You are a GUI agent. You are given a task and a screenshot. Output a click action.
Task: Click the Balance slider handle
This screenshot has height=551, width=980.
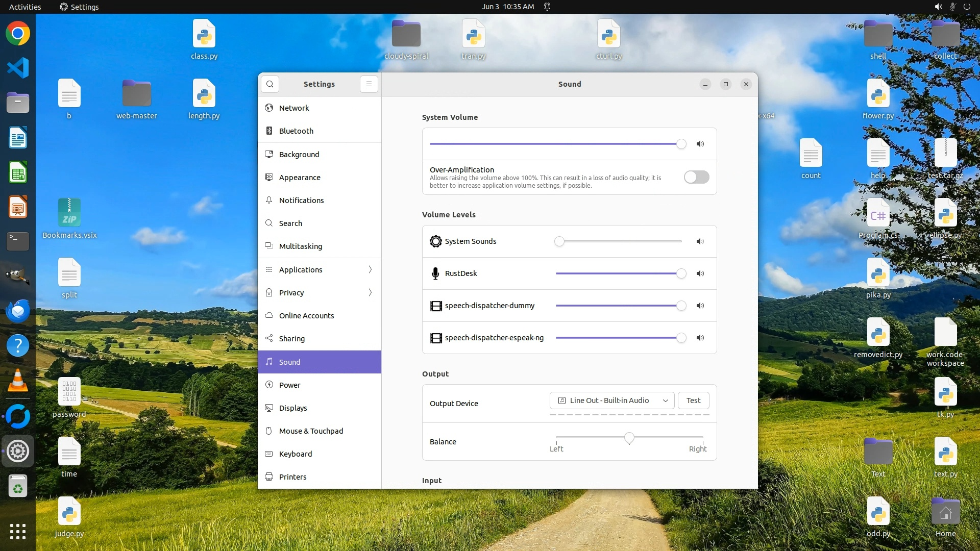tap(629, 438)
